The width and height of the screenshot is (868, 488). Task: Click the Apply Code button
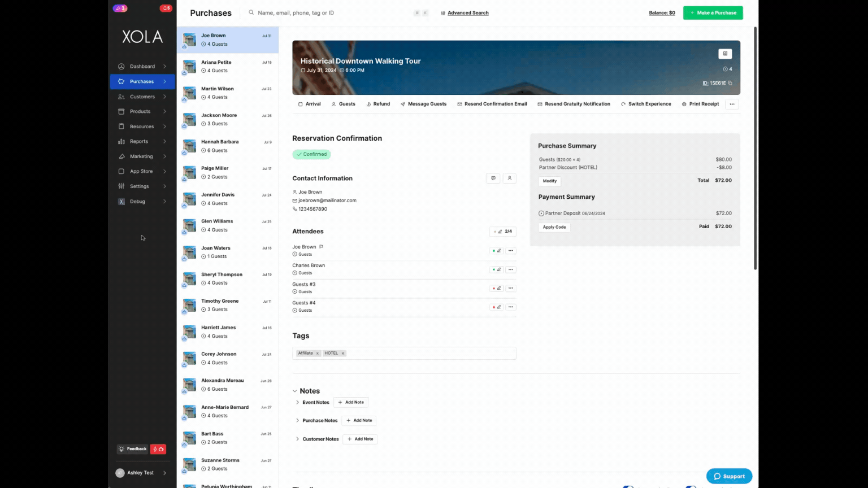(x=554, y=227)
